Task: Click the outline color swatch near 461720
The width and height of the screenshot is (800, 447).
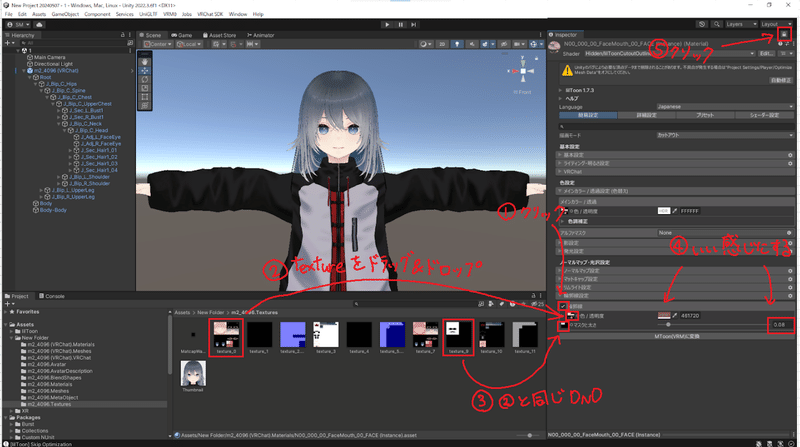Action: [663, 316]
